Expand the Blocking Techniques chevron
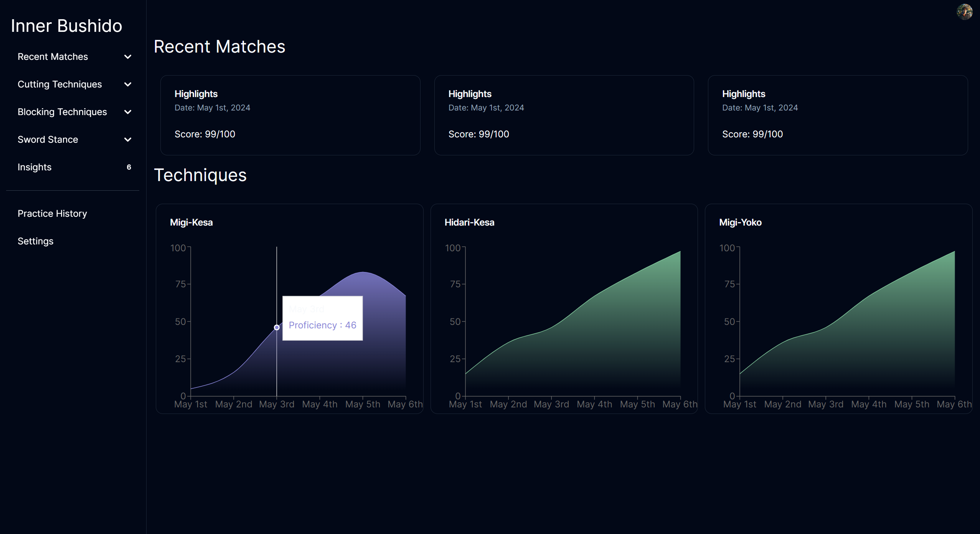Viewport: 980px width, 534px height. 128,112
